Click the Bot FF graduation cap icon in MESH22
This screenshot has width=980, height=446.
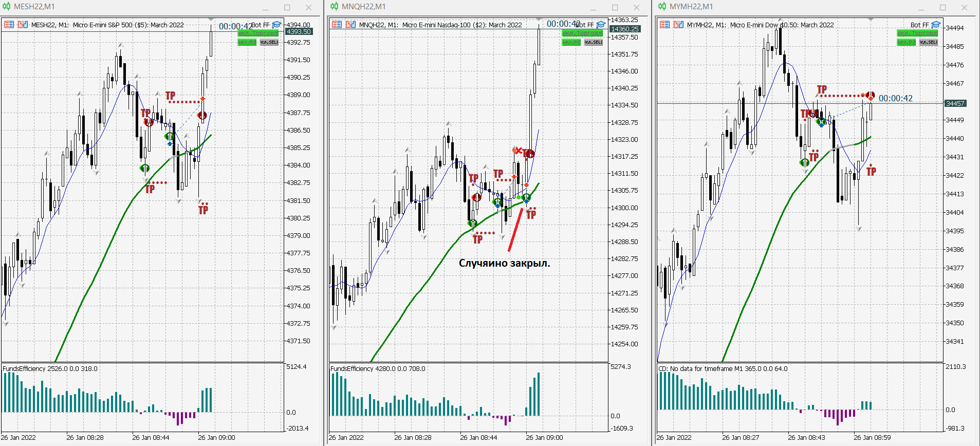coord(276,25)
